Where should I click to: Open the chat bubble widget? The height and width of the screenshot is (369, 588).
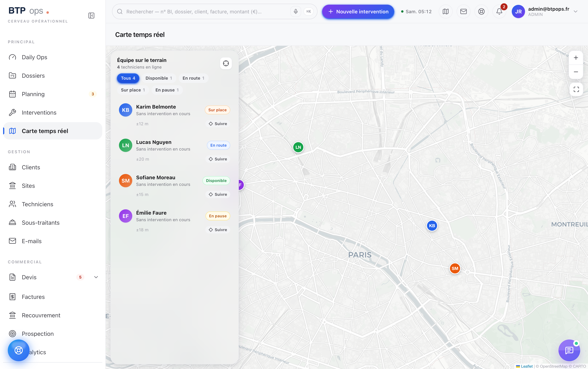tap(569, 351)
